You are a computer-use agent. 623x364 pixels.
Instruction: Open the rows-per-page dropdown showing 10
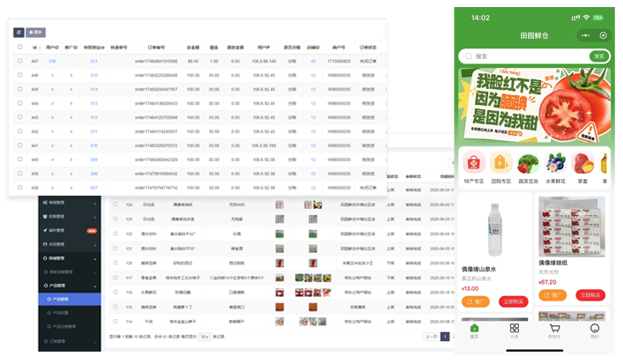tap(204, 337)
